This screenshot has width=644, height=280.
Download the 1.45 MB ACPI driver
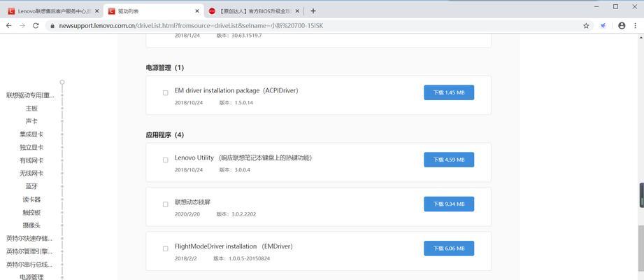449,92
